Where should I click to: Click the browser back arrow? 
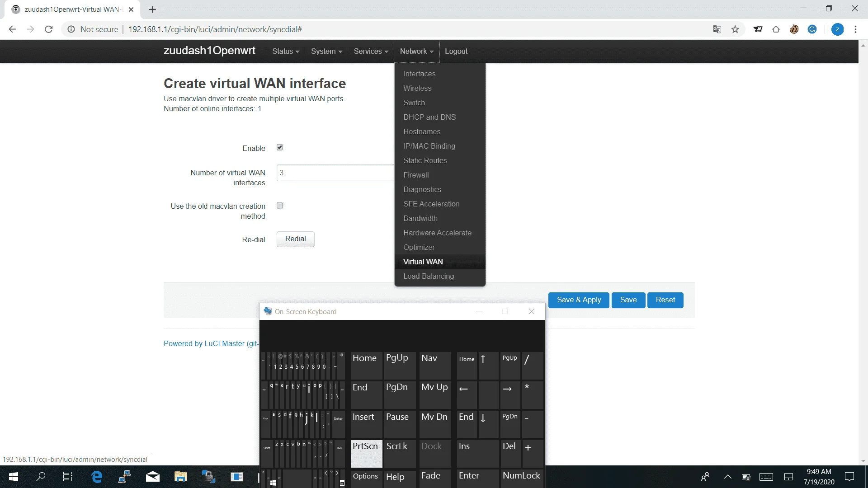click(12, 29)
